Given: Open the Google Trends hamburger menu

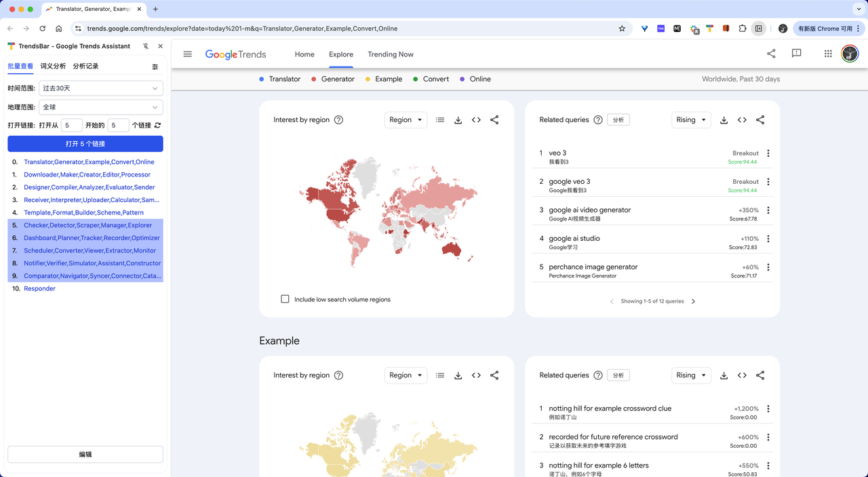Looking at the screenshot, I should click(188, 54).
